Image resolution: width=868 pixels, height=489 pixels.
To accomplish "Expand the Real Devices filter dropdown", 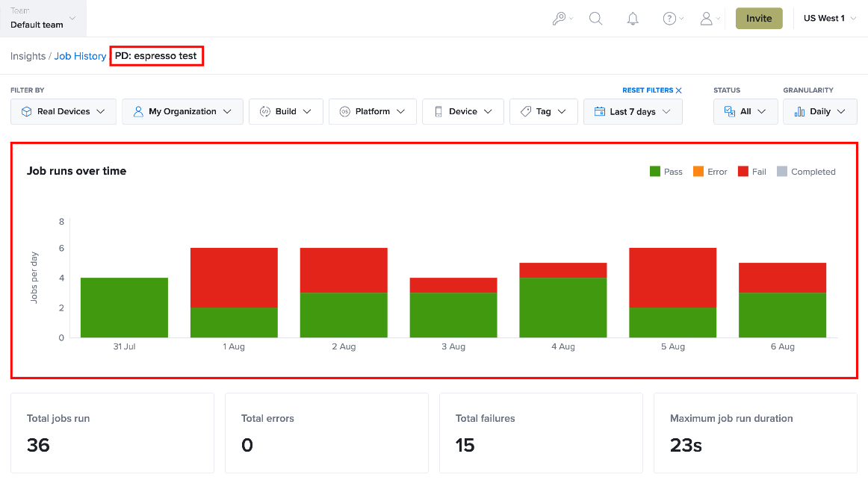I will pyautogui.click(x=63, y=111).
